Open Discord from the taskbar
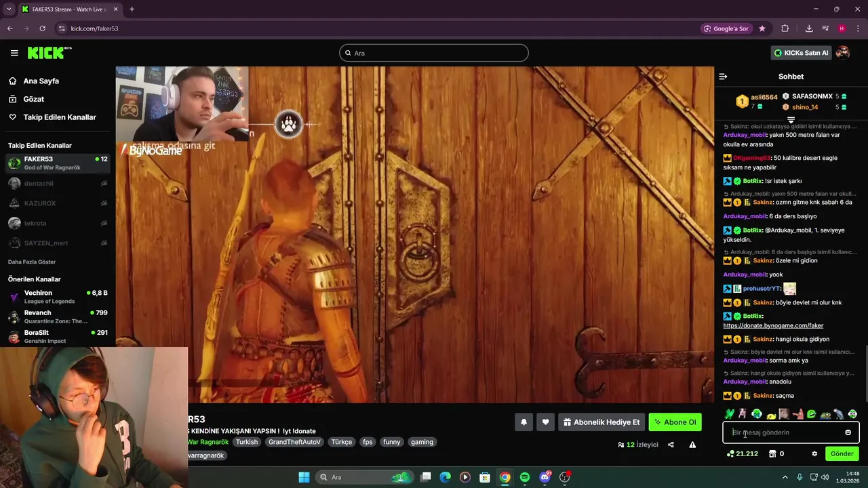 tap(545, 477)
